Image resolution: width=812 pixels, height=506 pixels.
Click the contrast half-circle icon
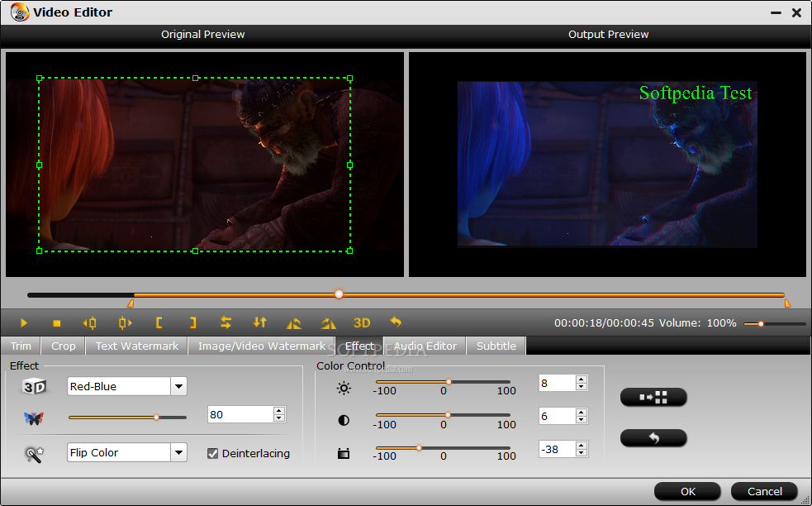(x=344, y=421)
